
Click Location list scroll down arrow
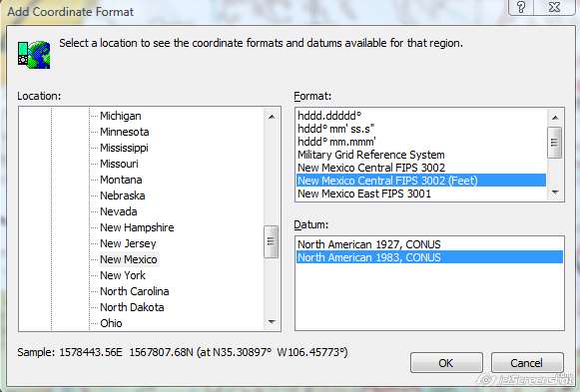click(x=272, y=322)
